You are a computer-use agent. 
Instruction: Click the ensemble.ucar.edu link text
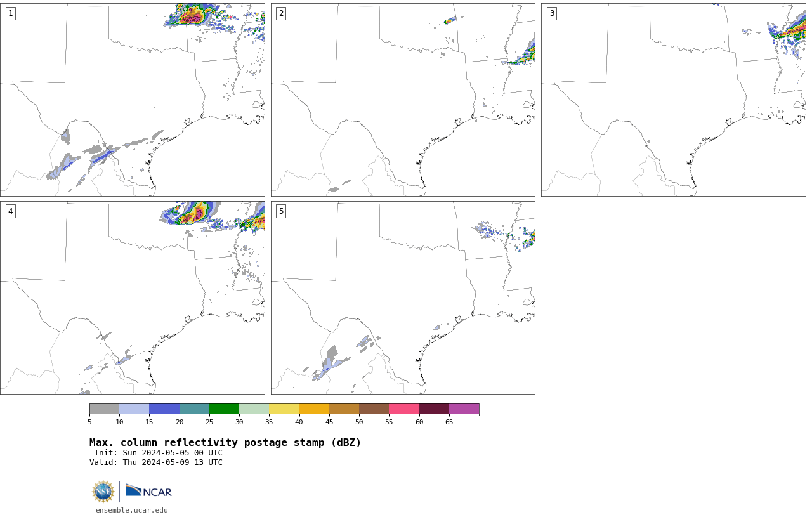point(132,510)
